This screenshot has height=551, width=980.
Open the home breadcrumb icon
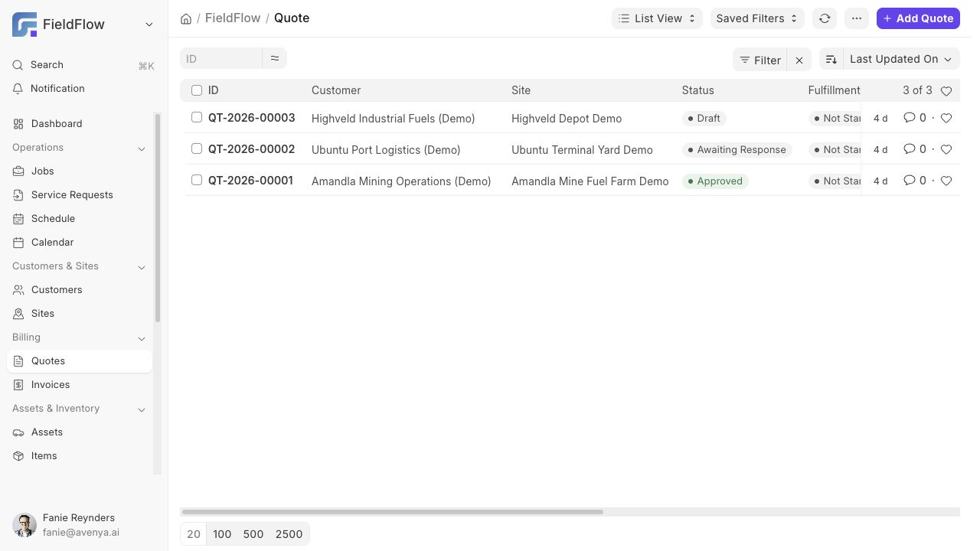click(x=186, y=18)
